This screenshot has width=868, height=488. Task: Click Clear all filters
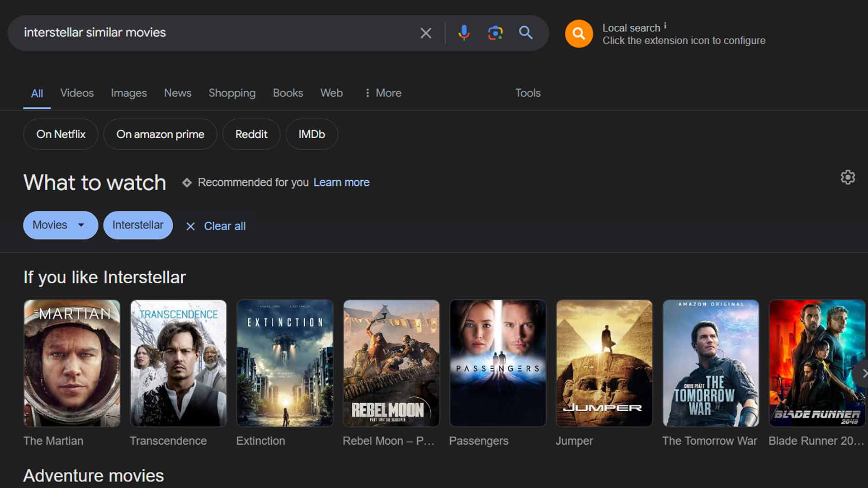[x=216, y=226]
